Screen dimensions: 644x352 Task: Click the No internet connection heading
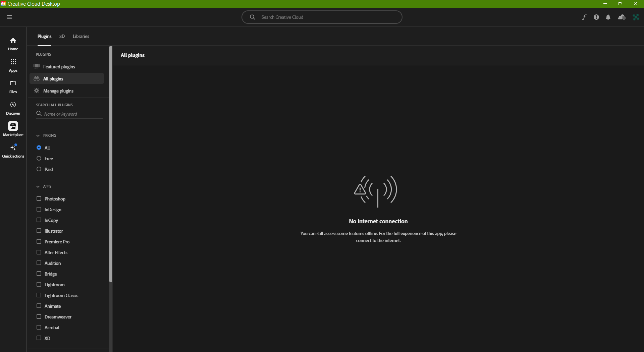(378, 221)
